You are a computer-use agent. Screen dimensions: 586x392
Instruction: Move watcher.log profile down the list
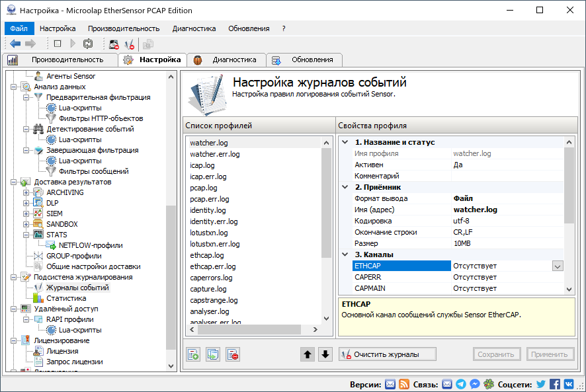point(324,354)
